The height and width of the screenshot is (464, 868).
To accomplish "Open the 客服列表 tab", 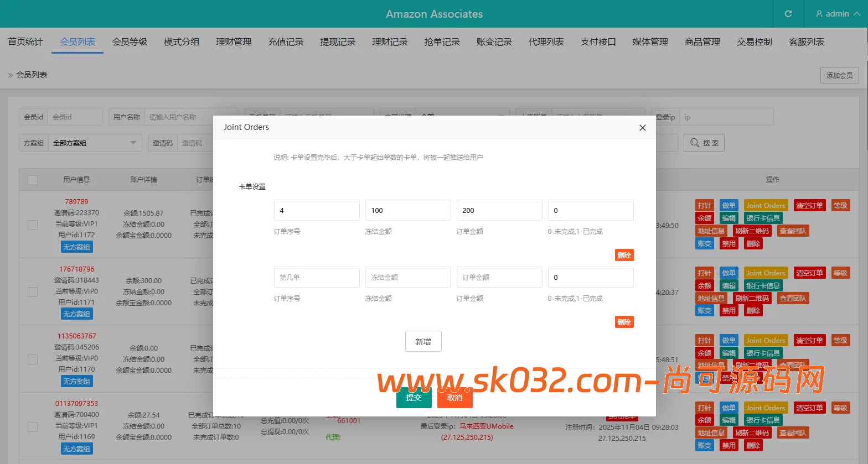I will [806, 42].
